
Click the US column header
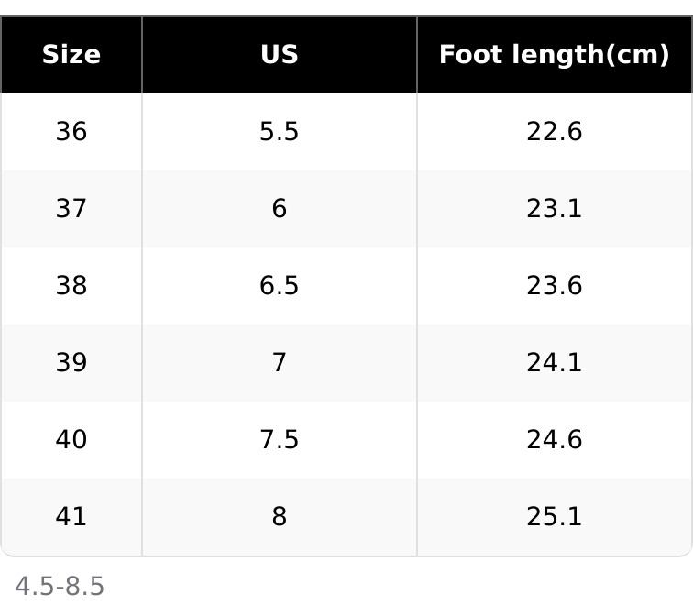click(x=279, y=55)
